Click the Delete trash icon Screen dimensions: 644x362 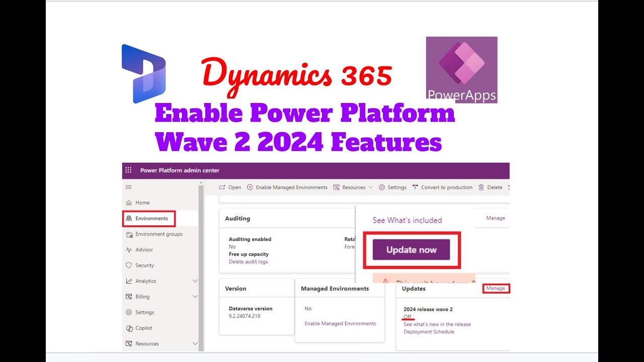pos(481,187)
